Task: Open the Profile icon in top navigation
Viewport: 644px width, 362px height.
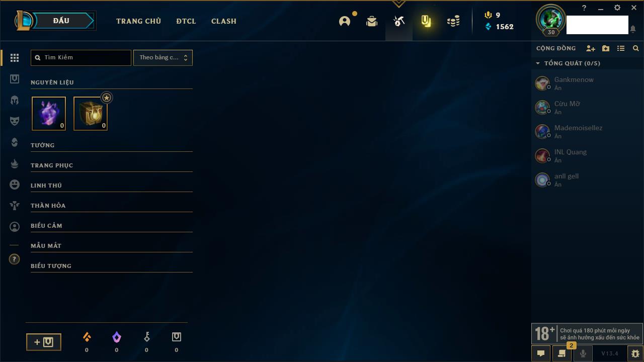Action: click(345, 21)
